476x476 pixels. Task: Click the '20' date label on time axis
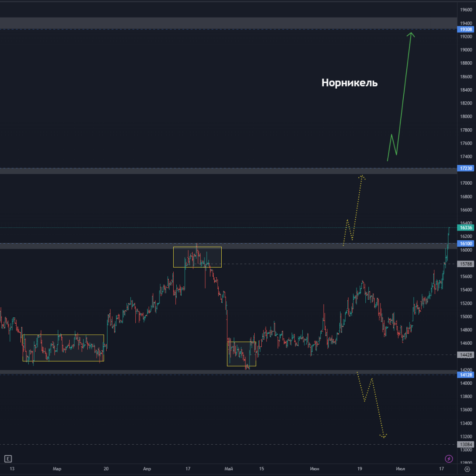[x=106, y=469]
